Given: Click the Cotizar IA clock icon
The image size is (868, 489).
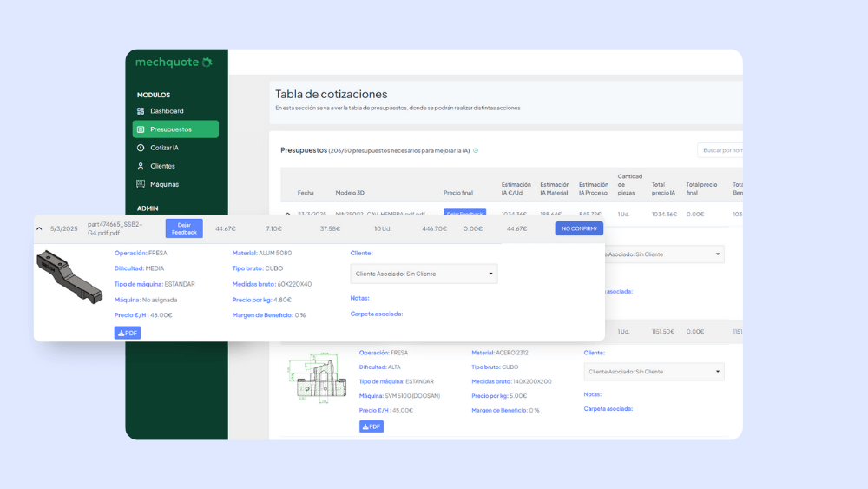Looking at the screenshot, I should pyautogui.click(x=141, y=148).
